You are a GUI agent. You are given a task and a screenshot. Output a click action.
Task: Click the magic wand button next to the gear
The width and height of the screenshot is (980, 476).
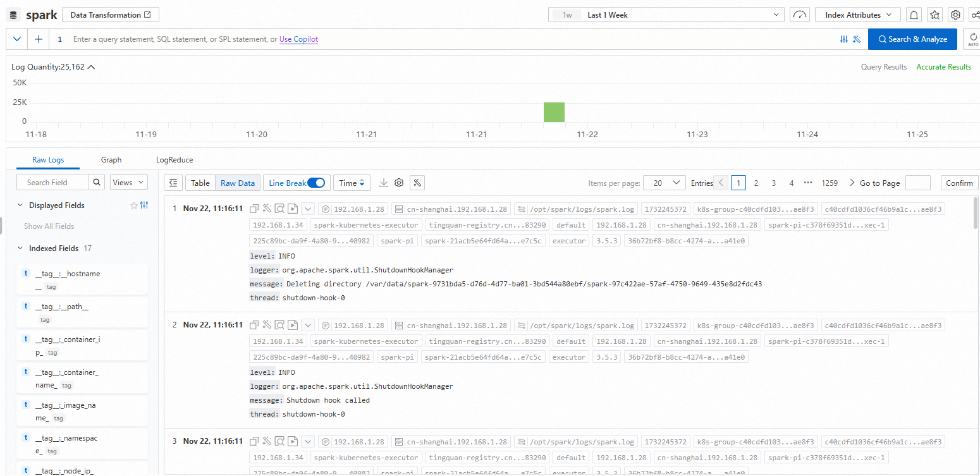pos(417,183)
